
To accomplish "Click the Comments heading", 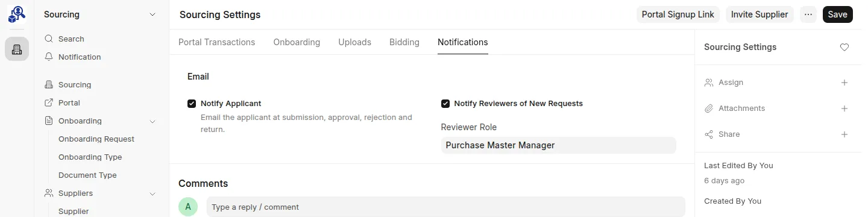I will tap(203, 183).
